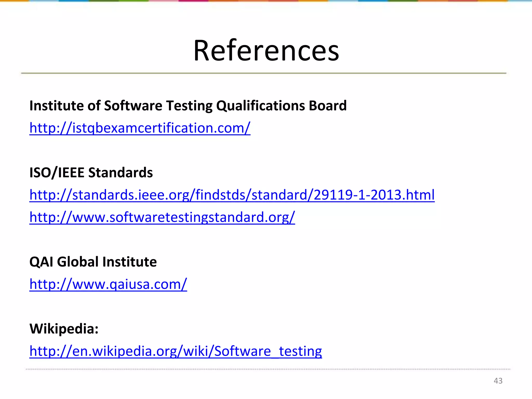Screen dimensions: 532x399
Task: Open the istqbexamcertification.com link
Action: pos(140,128)
